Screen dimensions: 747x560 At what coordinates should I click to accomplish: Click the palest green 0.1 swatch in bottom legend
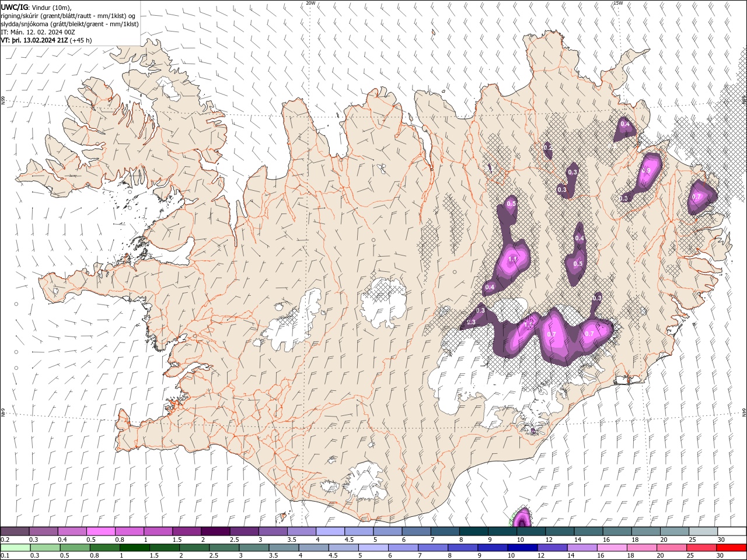coord(15,548)
